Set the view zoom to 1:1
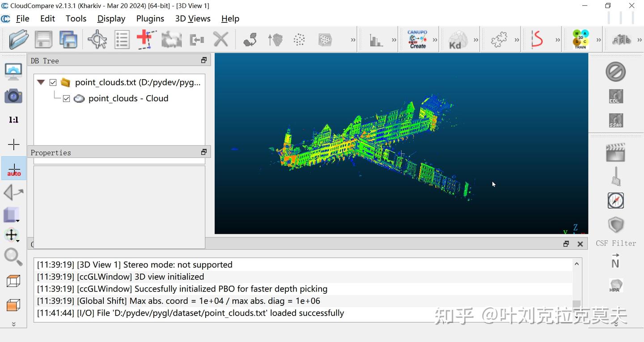Viewport: 644px width, 342px height. tap(13, 119)
